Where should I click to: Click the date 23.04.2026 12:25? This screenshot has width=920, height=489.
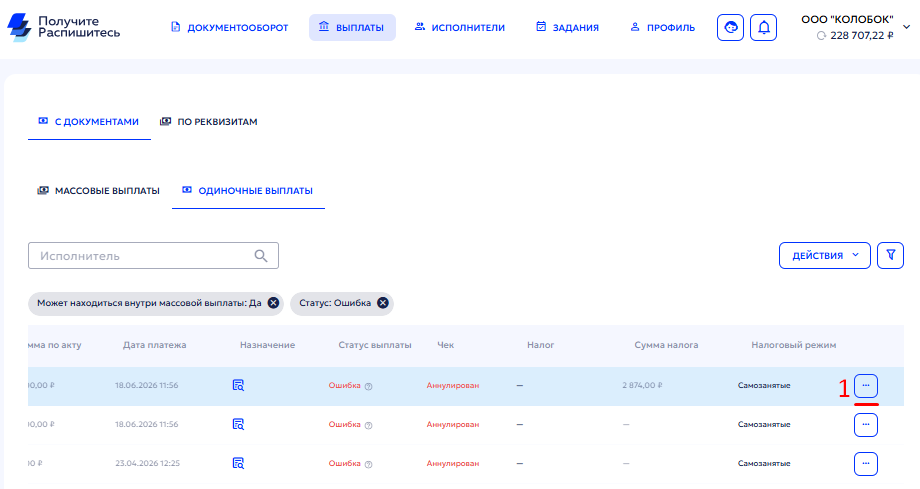coord(147,463)
